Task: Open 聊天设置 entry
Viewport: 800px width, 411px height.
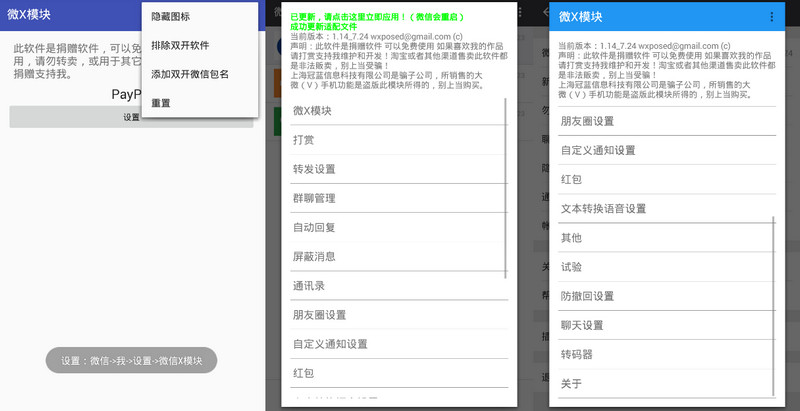Action: coord(667,325)
